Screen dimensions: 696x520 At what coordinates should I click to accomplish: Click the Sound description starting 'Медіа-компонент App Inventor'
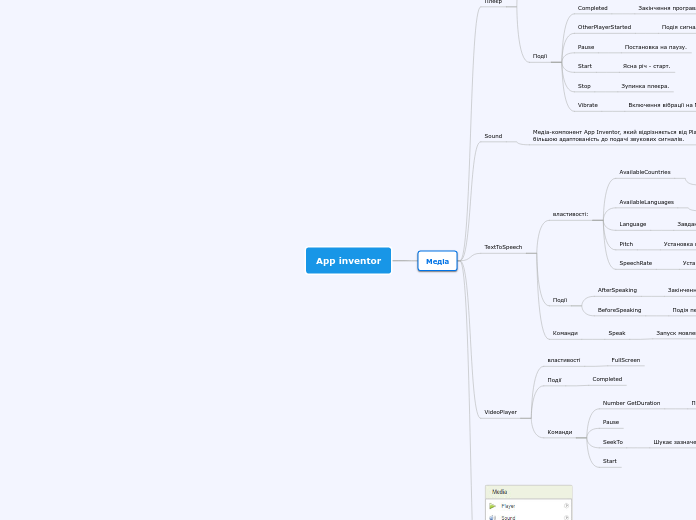tap(614, 135)
